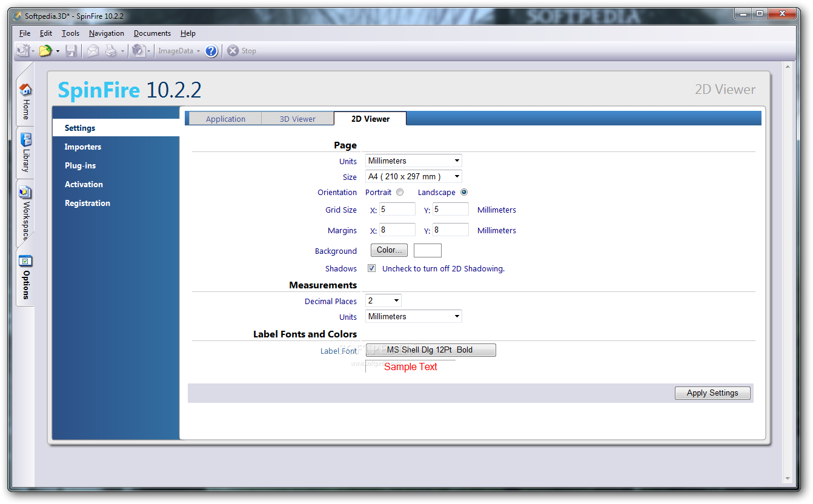
Task: Click the Grid Size Y input field
Action: [451, 209]
